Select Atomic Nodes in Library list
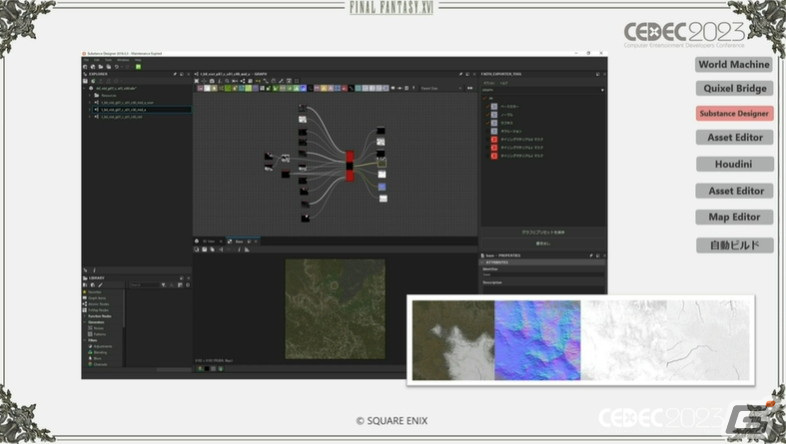This screenshot has width=786, height=444. coord(98,304)
